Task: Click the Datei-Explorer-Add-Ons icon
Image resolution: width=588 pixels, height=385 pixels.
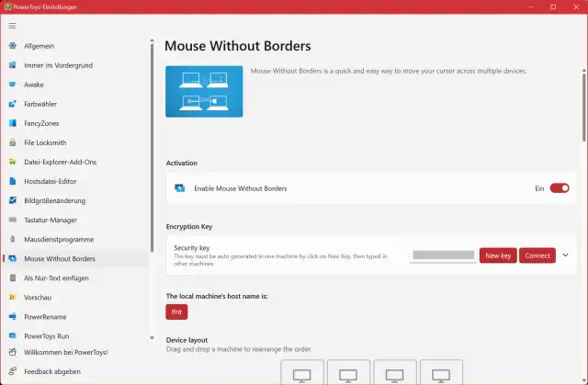Action: pyautogui.click(x=12, y=162)
